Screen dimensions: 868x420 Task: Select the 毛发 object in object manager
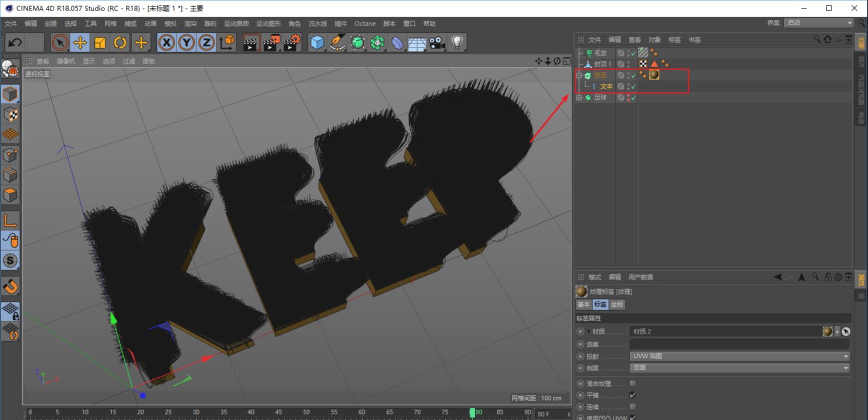[x=601, y=53]
